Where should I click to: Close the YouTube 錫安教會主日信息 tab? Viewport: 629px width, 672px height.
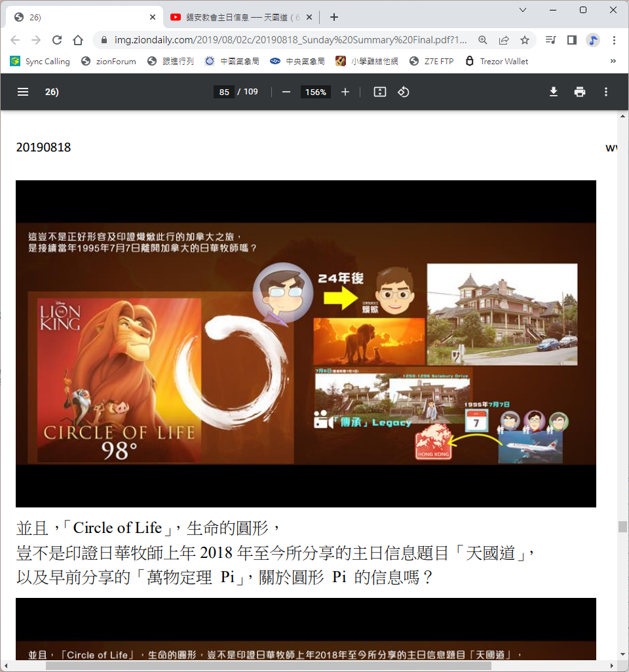pos(309,17)
